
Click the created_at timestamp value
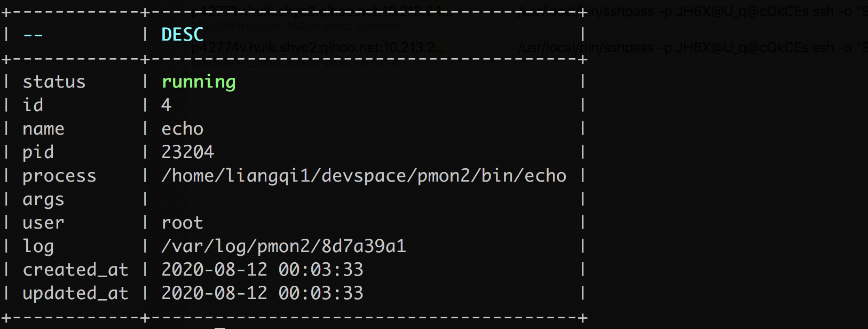click(262, 270)
